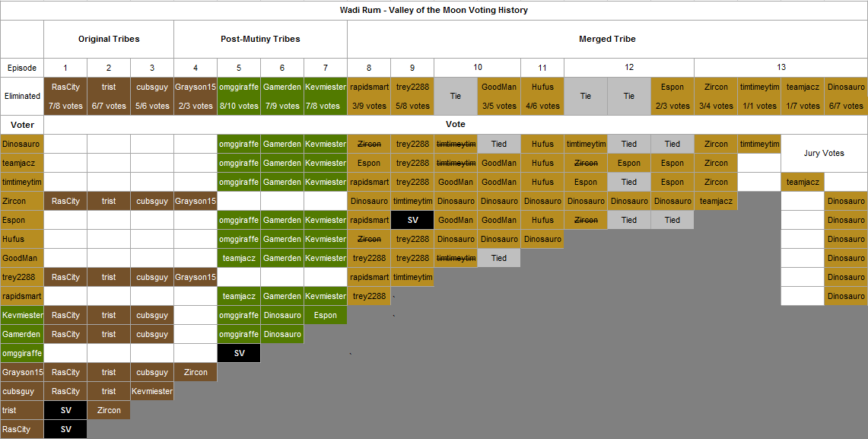Click RasCity in the Voter column

point(22,429)
